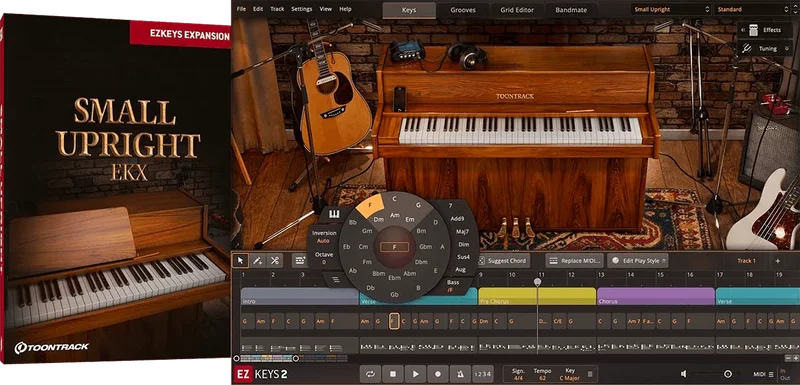Viewport: 800px width, 385px height.
Task: Click the left overview scrollbar handle
Action: pyautogui.click(x=236, y=358)
